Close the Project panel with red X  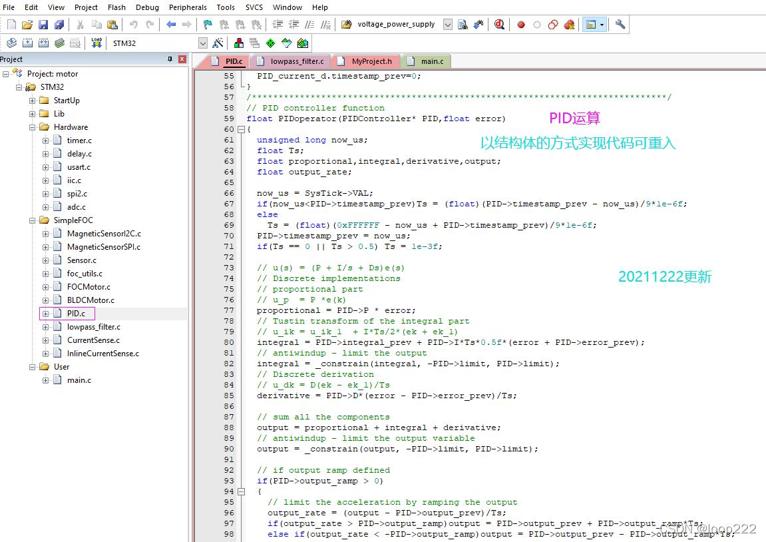tap(182, 59)
